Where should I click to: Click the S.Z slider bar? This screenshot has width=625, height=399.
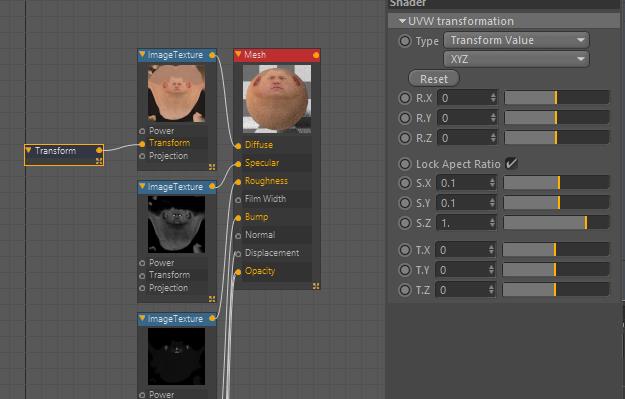point(556,222)
